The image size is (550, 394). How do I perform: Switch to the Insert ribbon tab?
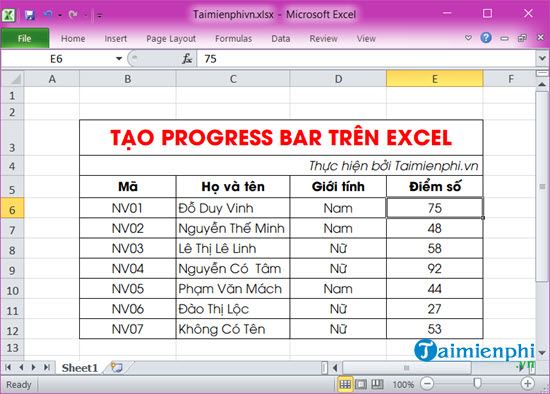click(115, 39)
